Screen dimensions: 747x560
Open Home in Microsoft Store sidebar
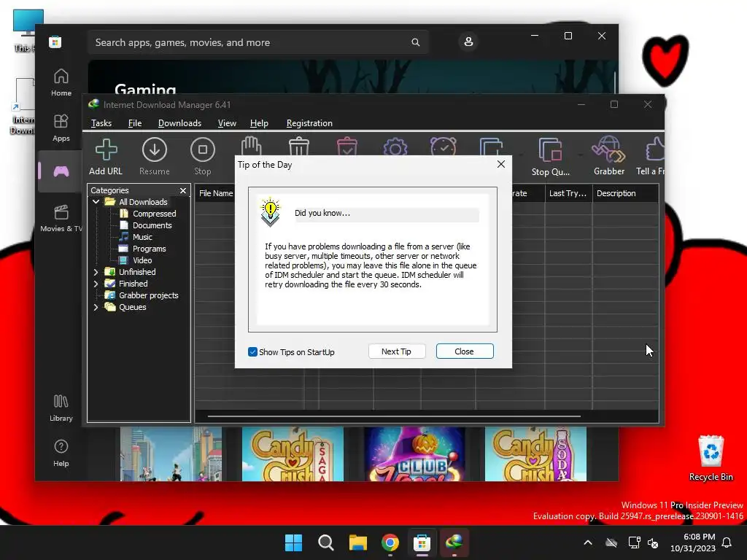point(61,82)
